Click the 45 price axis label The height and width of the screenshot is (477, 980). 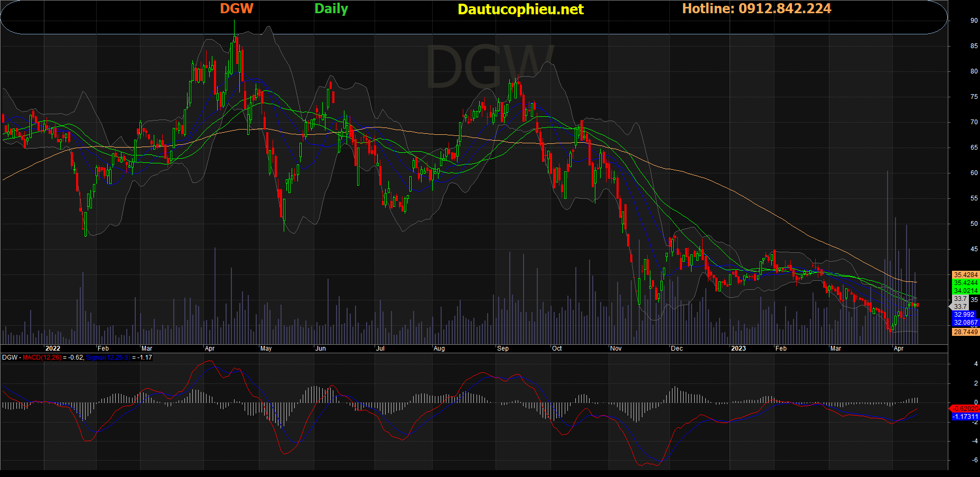(974, 249)
